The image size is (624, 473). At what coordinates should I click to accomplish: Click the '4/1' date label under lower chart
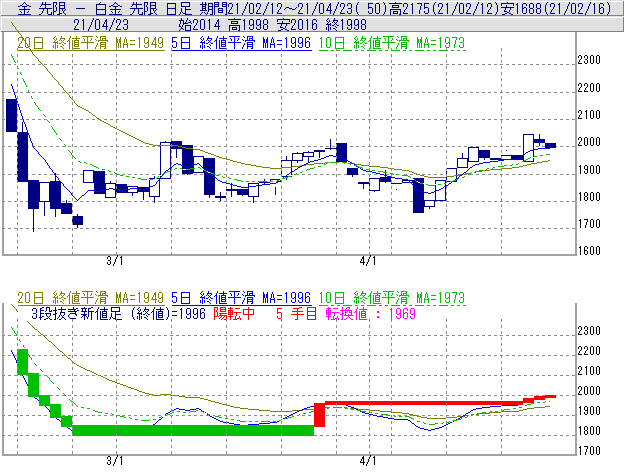tap(368, 461)
